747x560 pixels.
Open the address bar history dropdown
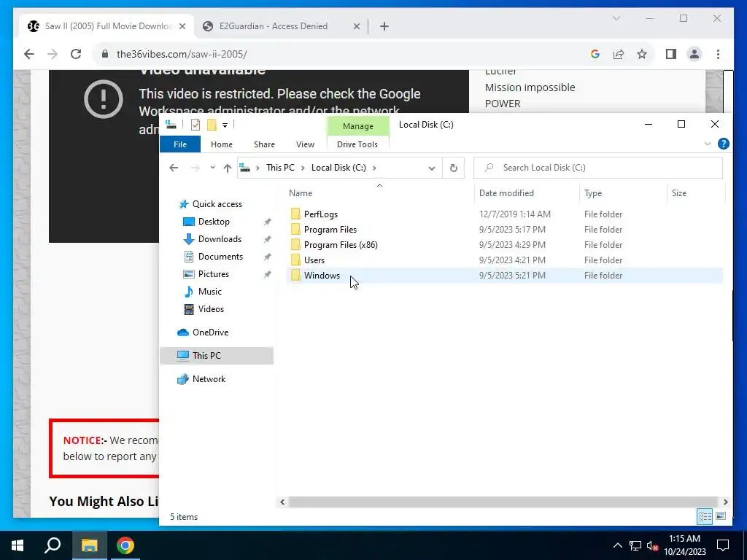click(x=432, y=168)
